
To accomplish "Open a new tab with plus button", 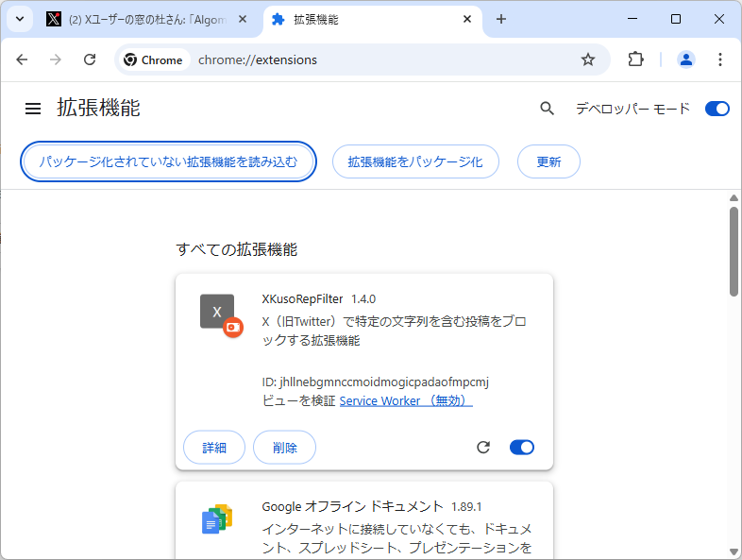I will (x=501, y=19).
